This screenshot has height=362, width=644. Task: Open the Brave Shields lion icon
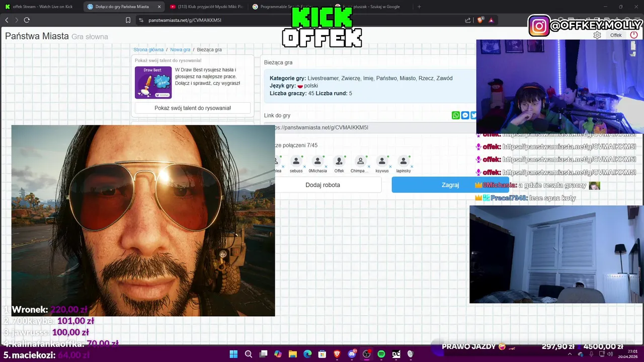(480, 20)
